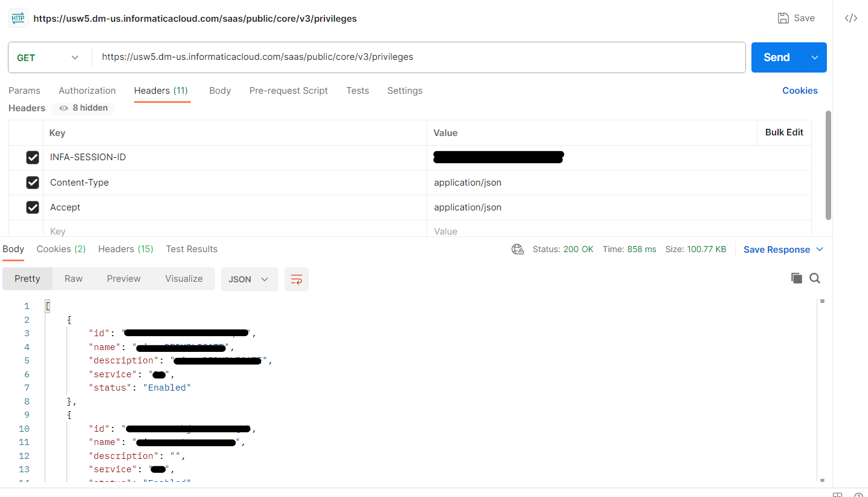Open the Pre-request Script tab

289,91
